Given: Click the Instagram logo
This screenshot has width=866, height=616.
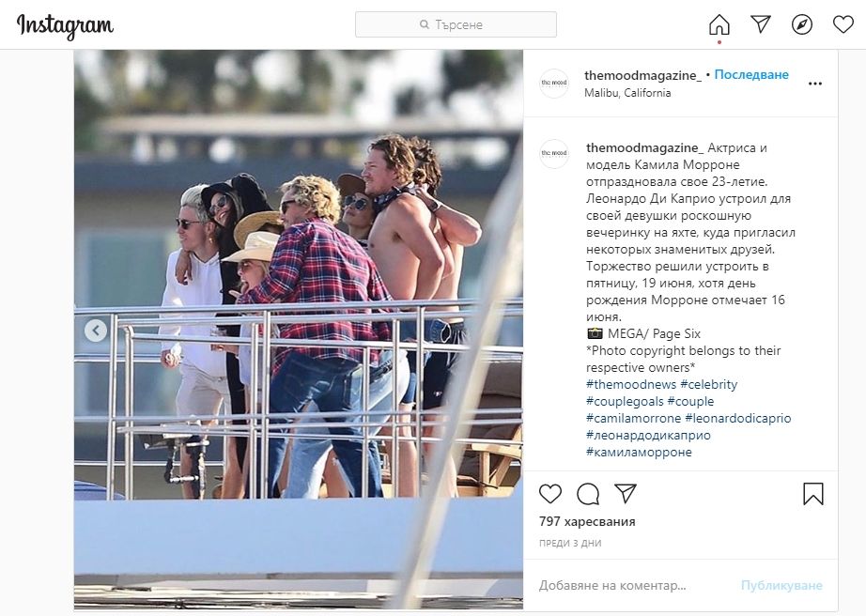Looking at the screenshot, I should [x=65, y=26].
